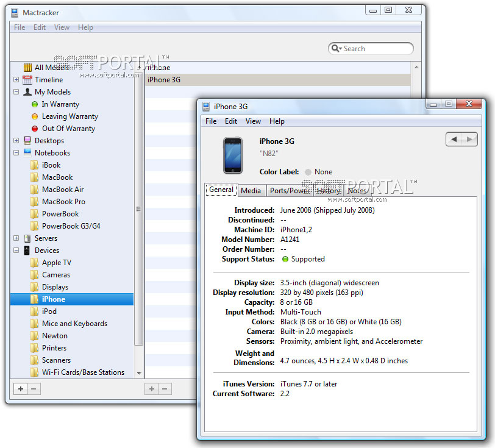495x448 pixels.
Task: Open the Scanners folder icon
Action: pos(34,360)
